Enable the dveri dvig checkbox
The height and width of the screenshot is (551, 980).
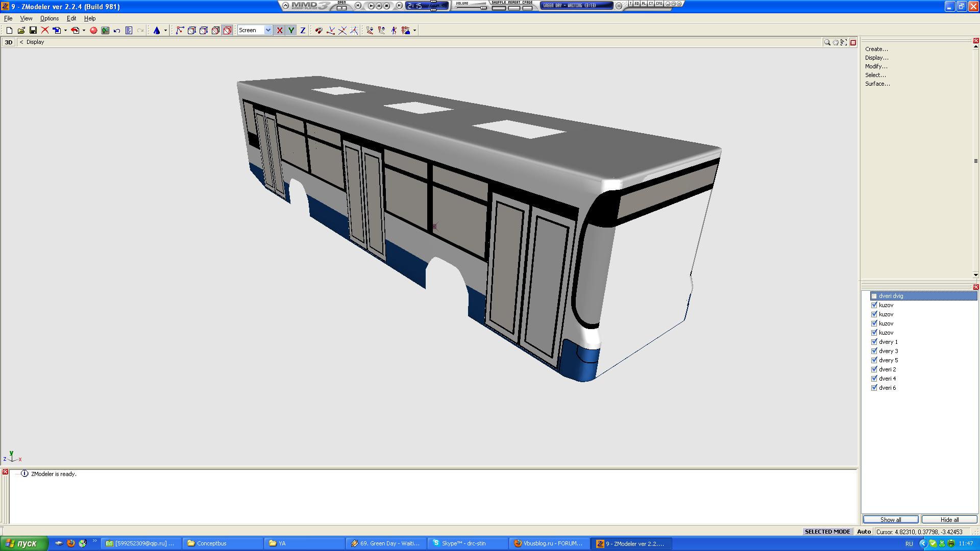(x=874, y=296)
